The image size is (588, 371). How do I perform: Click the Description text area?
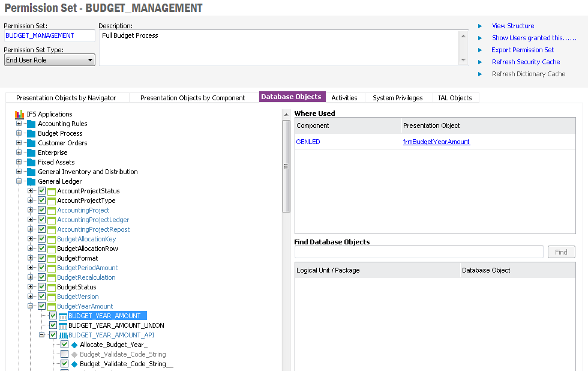[279, 47]
